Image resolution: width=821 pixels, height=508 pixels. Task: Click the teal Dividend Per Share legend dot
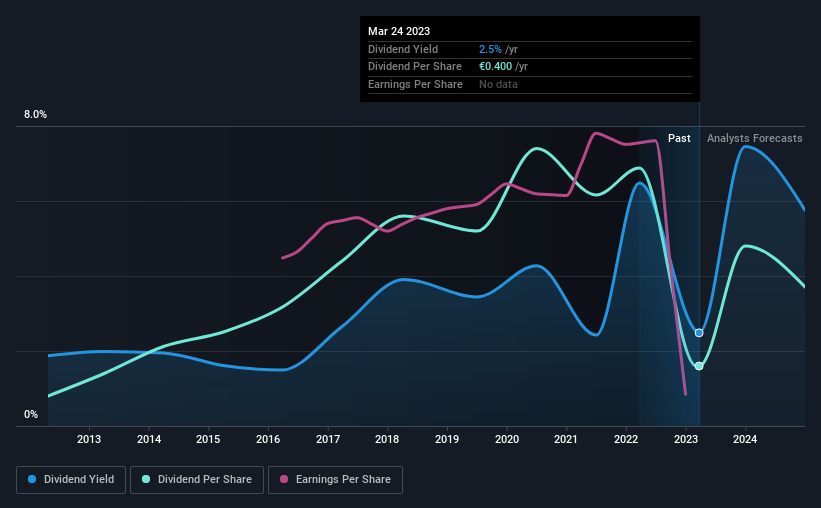click(146, 479)
